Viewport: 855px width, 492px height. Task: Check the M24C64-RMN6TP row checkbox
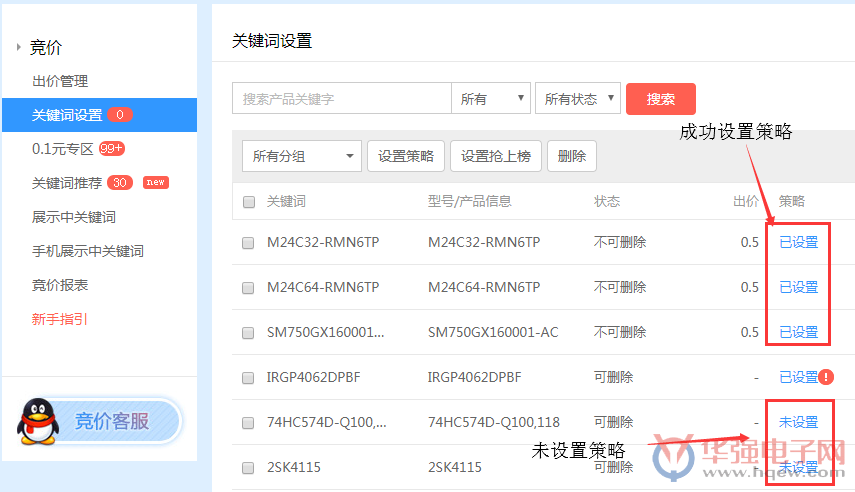click(248, 288)
